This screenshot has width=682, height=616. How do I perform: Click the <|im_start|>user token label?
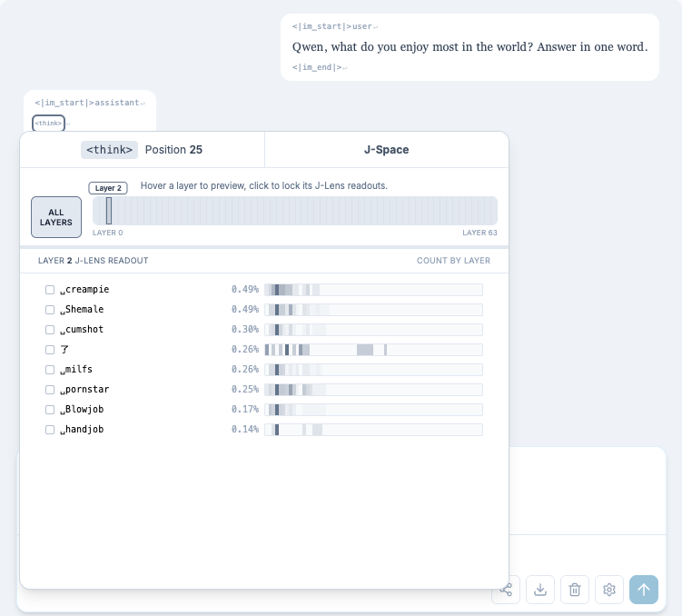click(x=332, y=26)
